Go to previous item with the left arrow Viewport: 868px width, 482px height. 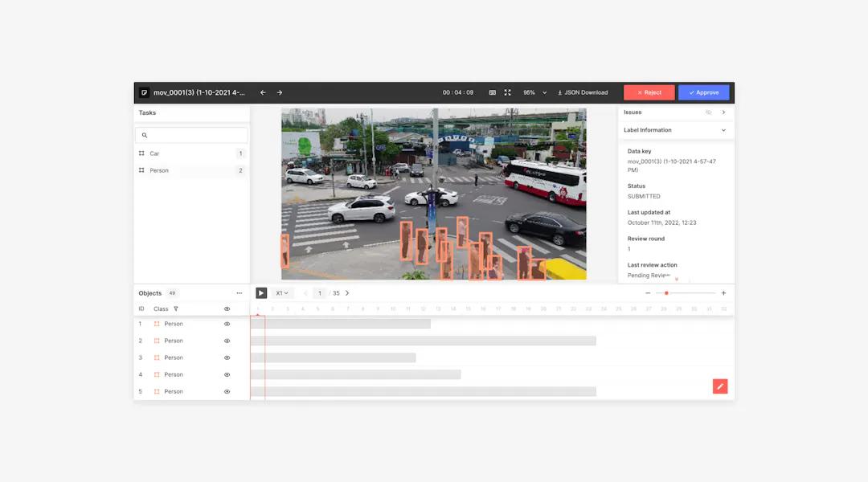[x=263, y=92]
